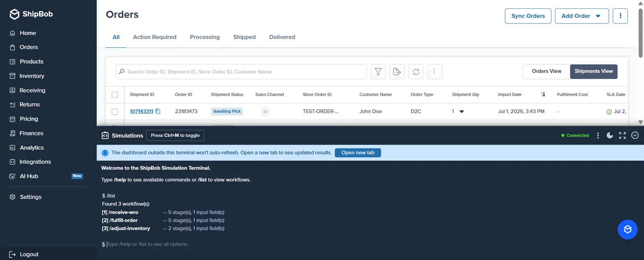Open page-level more options menu
644x260 pixels.
coord(620,16)
